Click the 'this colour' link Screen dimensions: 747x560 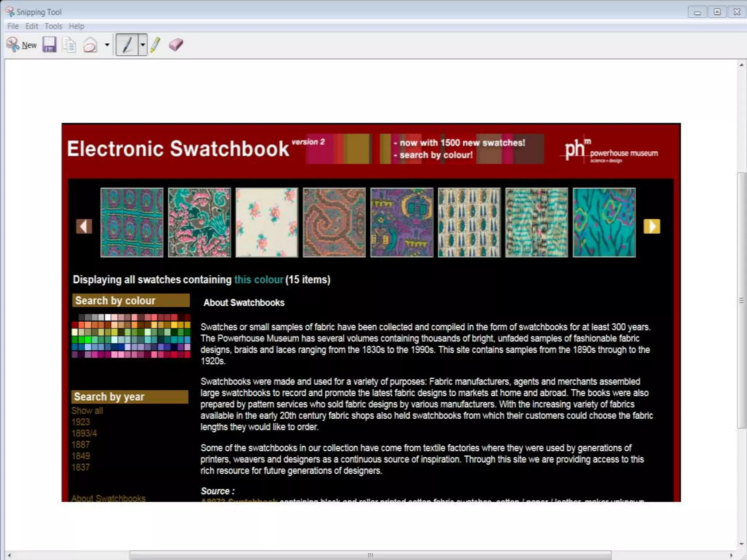click(x=259, y=280)
